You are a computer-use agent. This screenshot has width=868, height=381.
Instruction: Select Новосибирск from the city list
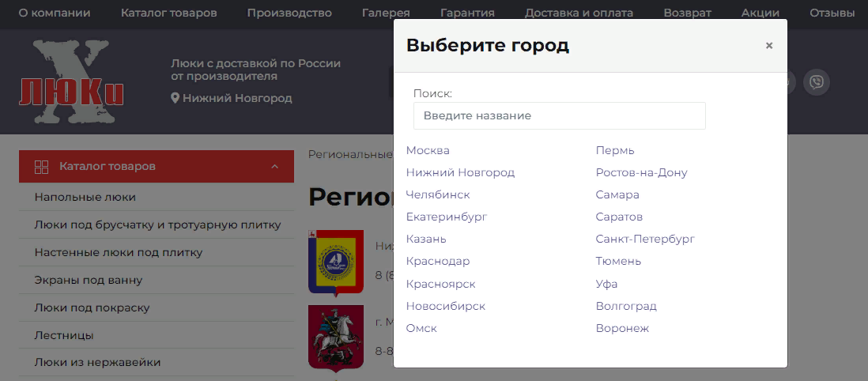pos(445,306)
